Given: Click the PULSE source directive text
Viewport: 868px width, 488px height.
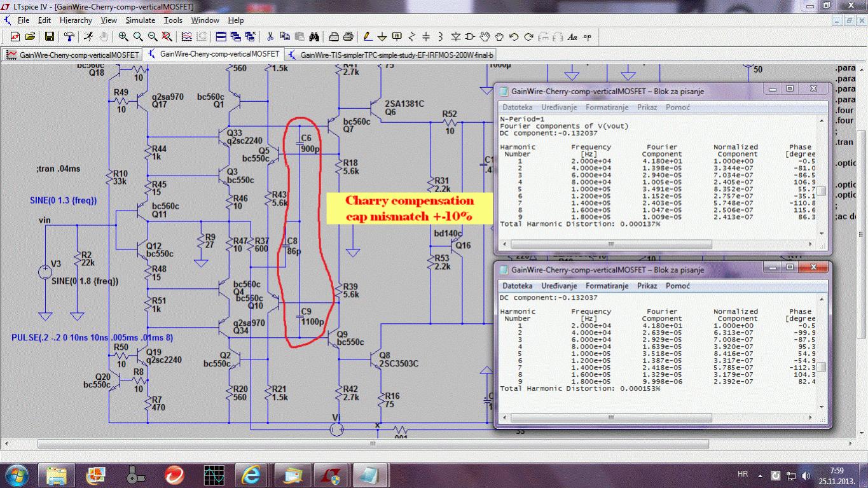Looking at the screenshot, I should (92, 337).
